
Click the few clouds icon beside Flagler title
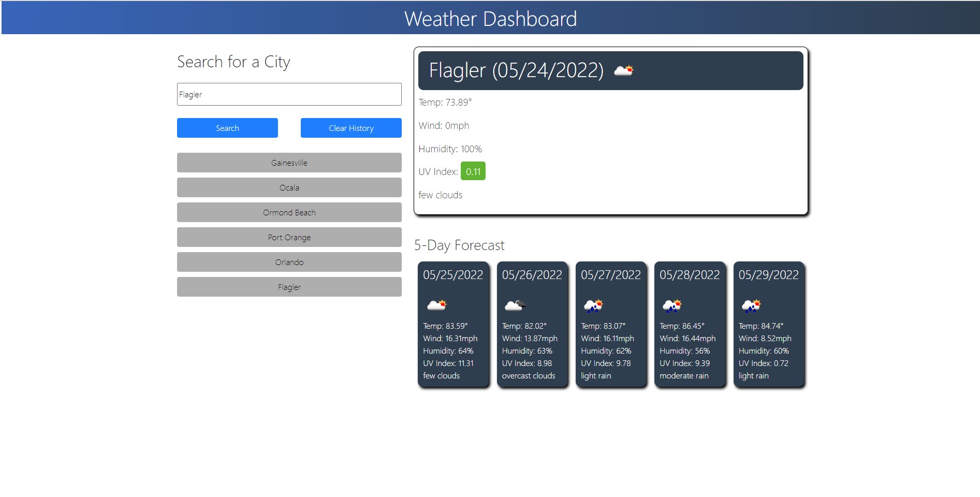pos(623,70)
